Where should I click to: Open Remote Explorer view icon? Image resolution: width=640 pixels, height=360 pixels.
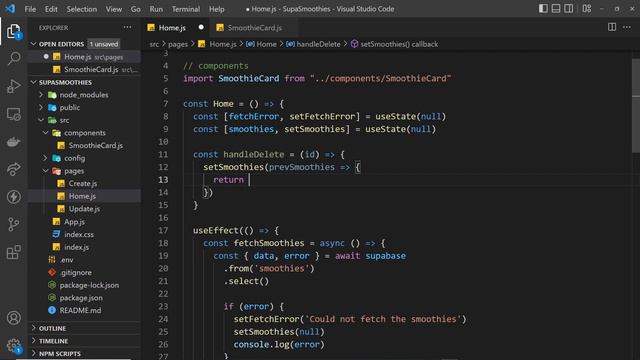13,114
